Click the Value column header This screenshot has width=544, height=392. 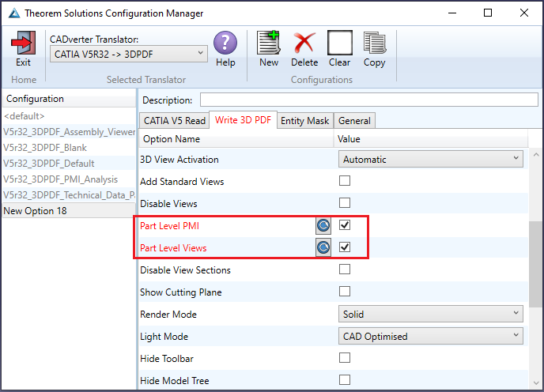431,139
